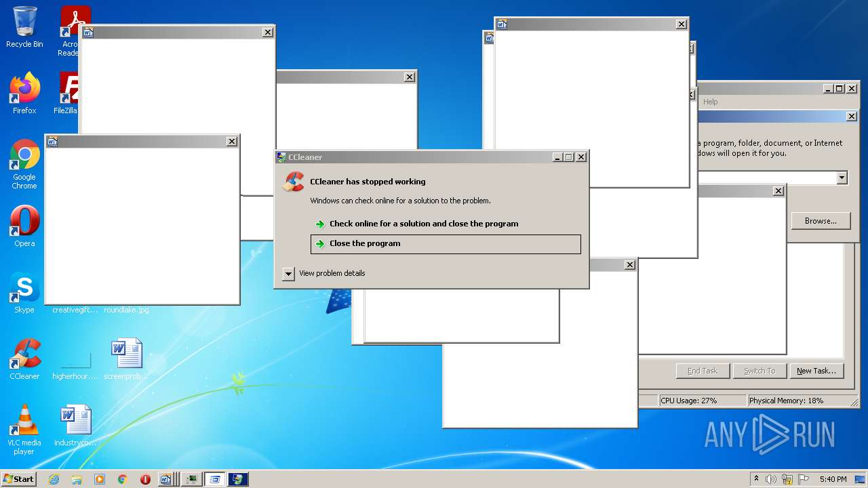The height and width of the screenshot is (488, 868).
Task: Maximize the Task Manager window
Action: coord(839,89)
